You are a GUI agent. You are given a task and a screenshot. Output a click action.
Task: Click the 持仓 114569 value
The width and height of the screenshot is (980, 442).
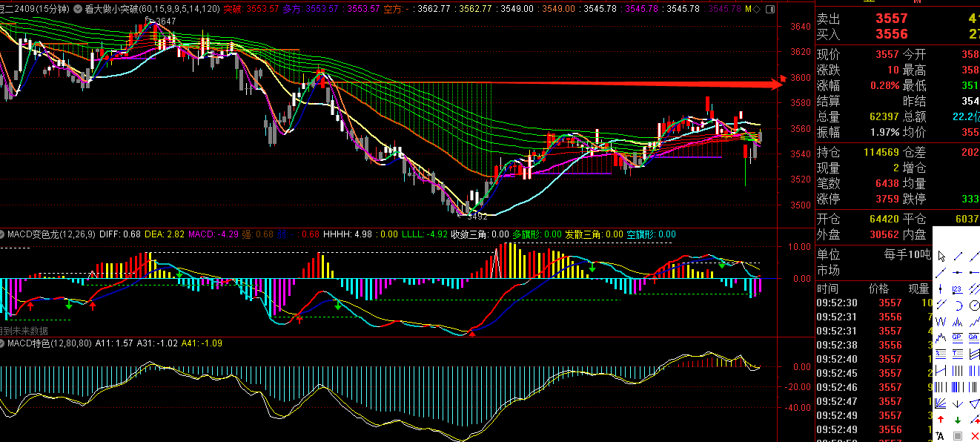881,152
